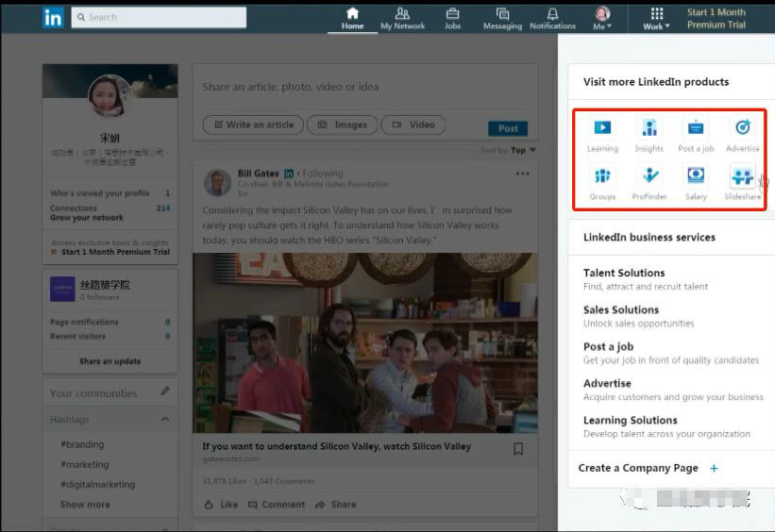The width and height of the screenshot is (775, 532).
Task: Click the plus icon beside Create a Company Page
Action: [x=714, y=468]
